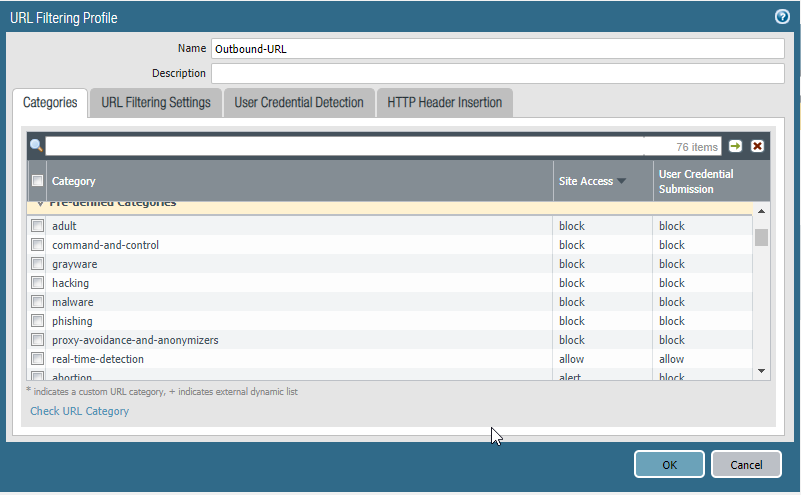This screenshot has width=801, height=495.
Task: Open the User Credential Detection tab
Action: (298, 102)
